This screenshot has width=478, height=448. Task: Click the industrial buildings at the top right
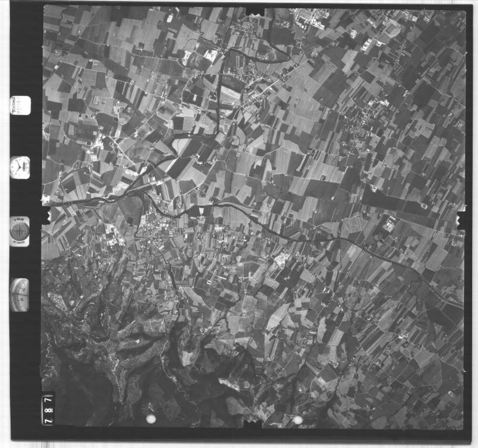(312, 20)
